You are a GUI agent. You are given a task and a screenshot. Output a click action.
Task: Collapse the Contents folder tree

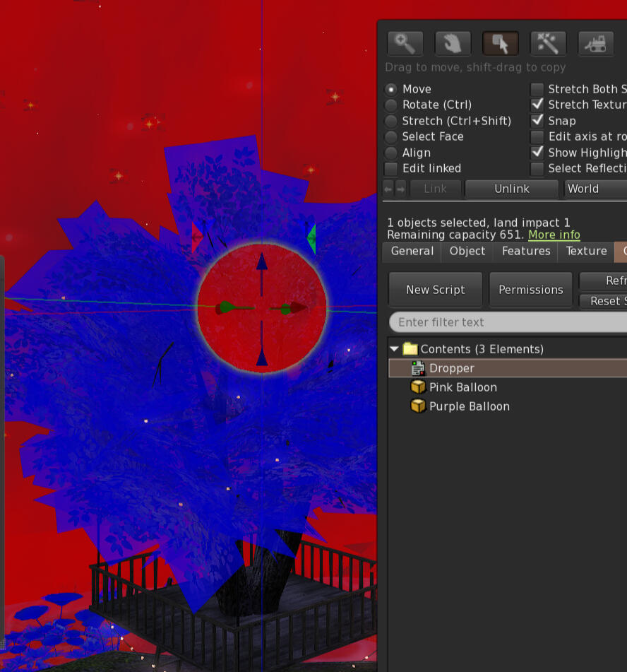394,349
